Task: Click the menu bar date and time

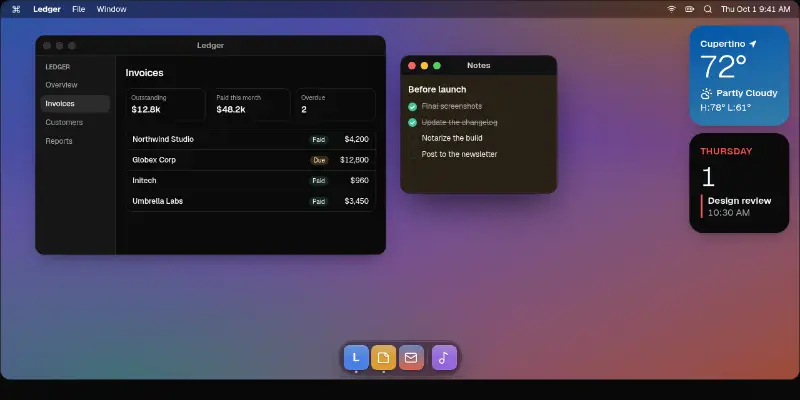Action: coord(755,9)
